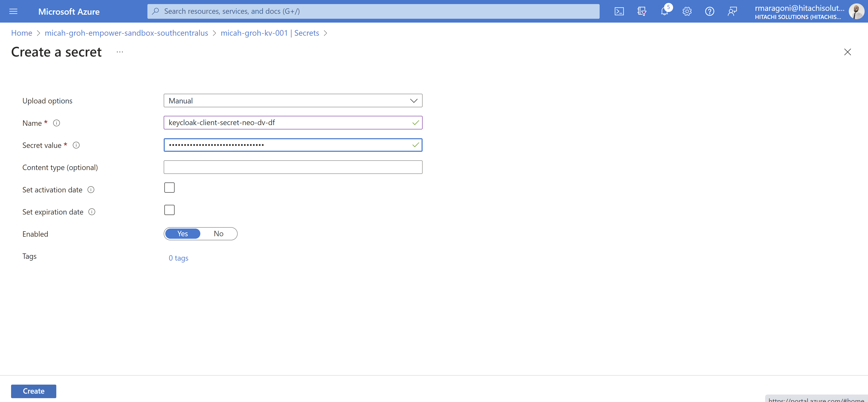The height and width of the screenshot is (402, 868).
Task: Click the Set expiration date info icon
Action: 92,212
